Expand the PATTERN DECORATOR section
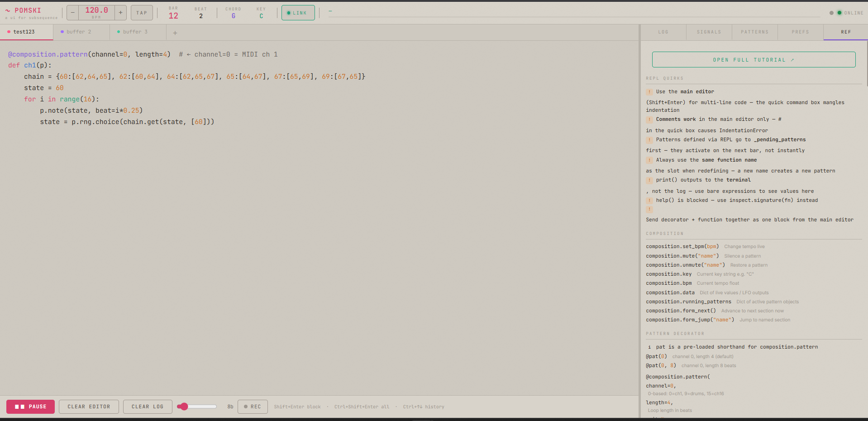Image resolution: width=868 pixels, height=421 pixels. tap(675, 333)
